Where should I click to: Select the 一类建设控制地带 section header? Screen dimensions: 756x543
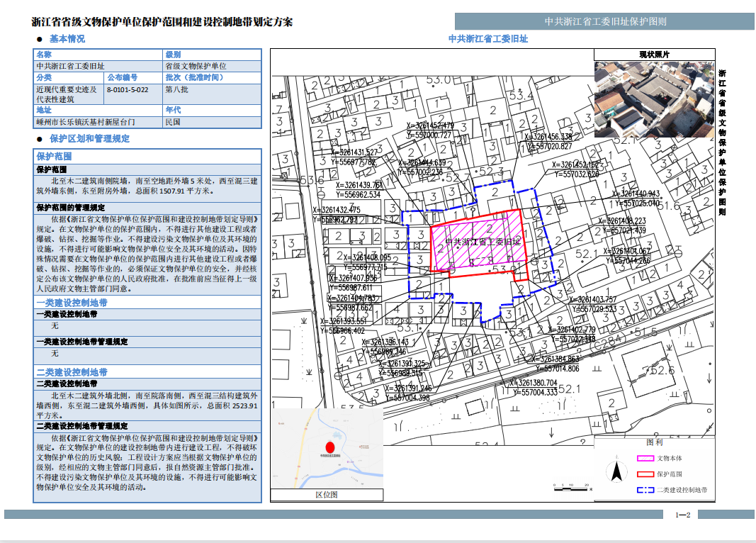(148, 303)
